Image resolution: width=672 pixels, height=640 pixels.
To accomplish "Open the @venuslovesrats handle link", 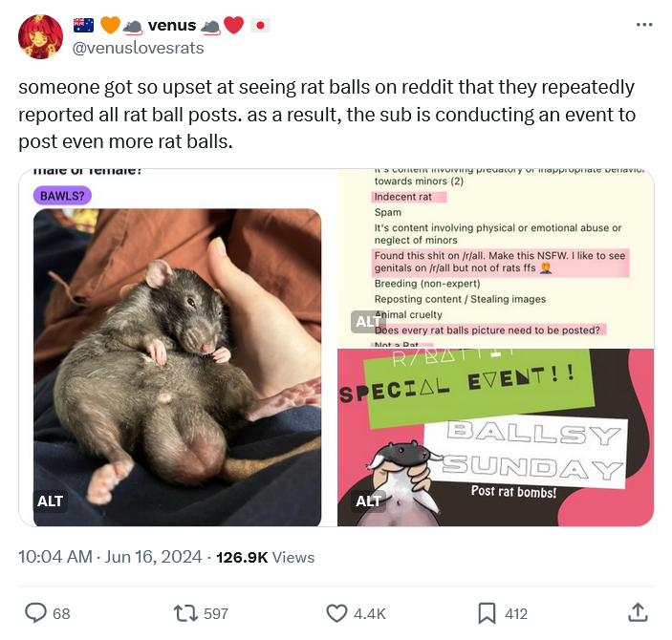I will (138, 48).
